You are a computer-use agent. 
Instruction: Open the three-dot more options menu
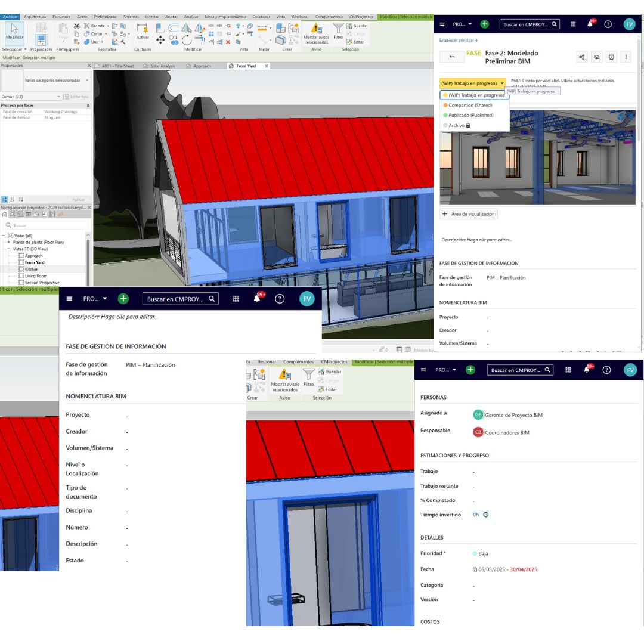pos(625,57)
